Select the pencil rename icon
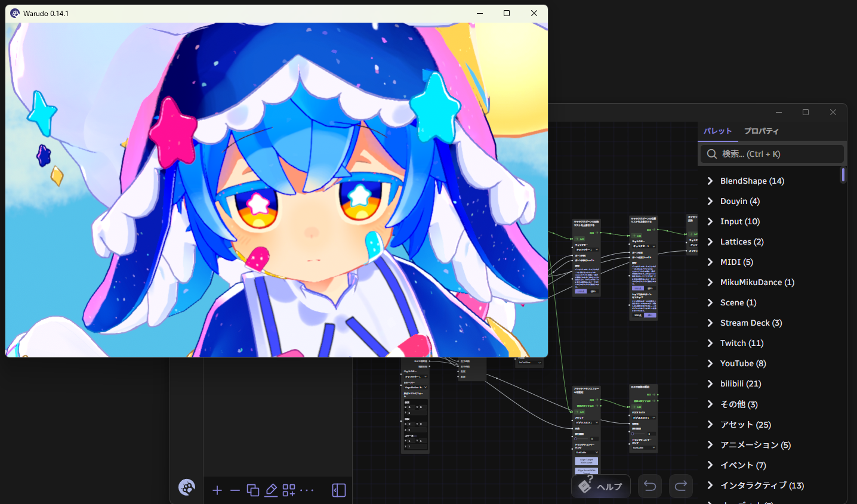The height and width of the screenshot is (504, 857). pos(271,490)
